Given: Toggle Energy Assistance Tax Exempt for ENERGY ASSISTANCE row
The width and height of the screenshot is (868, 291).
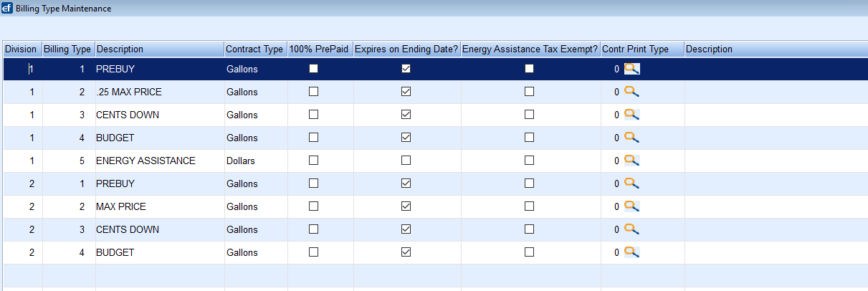Looking at the screenshot, I should (x=529, y=161).
